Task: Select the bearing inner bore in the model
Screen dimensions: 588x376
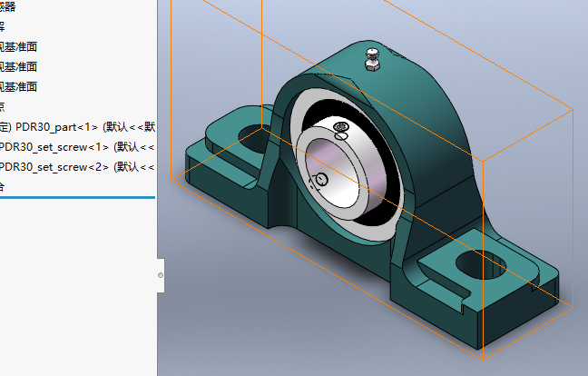Action: pos(333,174)
